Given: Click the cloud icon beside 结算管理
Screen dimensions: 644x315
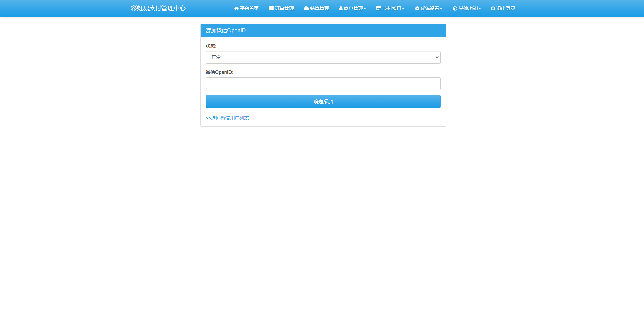Looking at the screenshot, I should (x=306, y=8).
